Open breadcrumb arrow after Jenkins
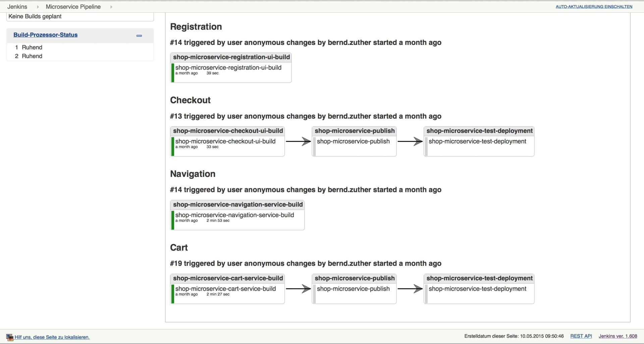This screenshot has width=644, height=344. click(38, 7)
